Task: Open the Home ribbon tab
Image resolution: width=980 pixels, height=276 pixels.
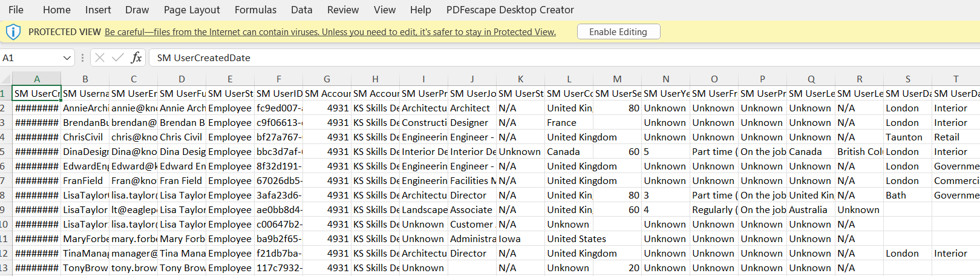Action: coord(57,10)
